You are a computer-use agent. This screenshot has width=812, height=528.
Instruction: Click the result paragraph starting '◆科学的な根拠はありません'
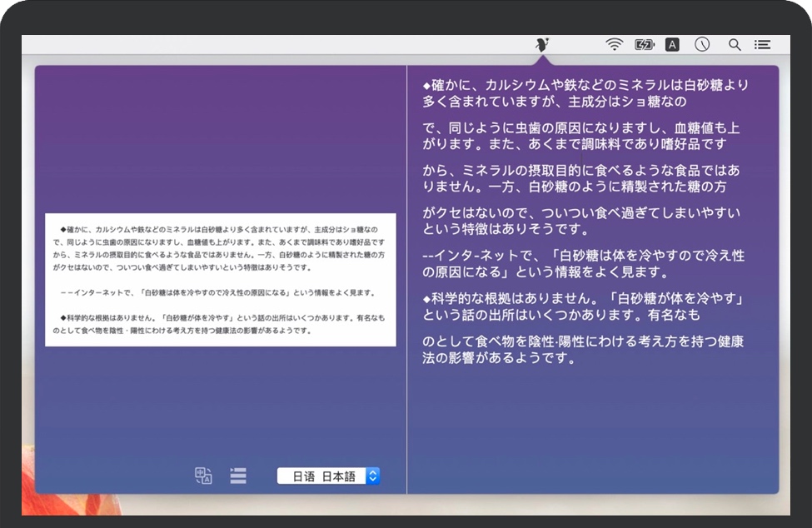click(x=582, y=306)
